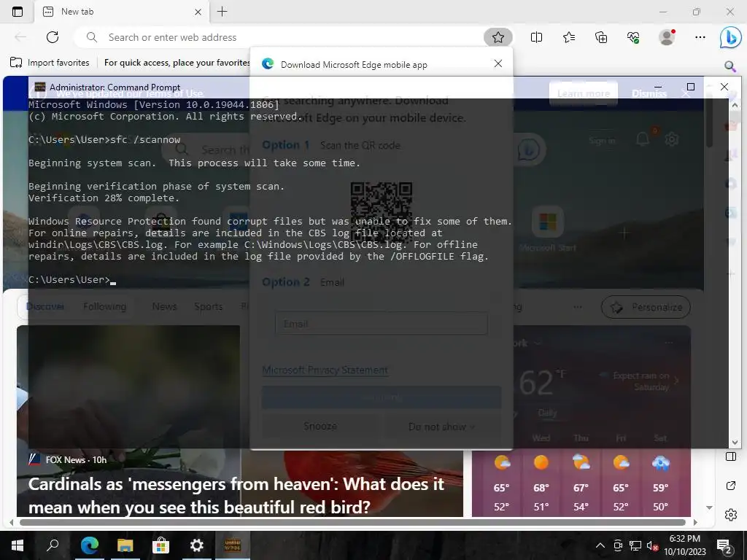
Task: Open taskbar Search magnifier
Action: (x=53, y=545)
